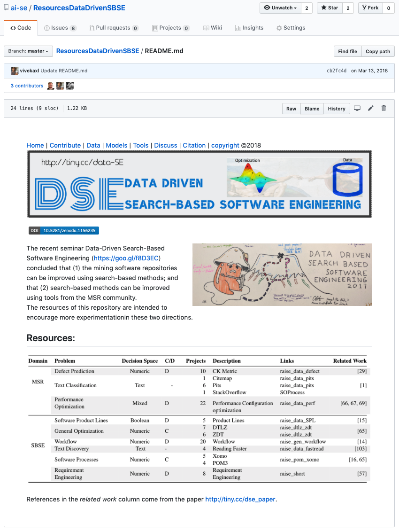Screen dimensions: 399x532
Task: Click the repository book icon beside ai-se
Action: click(6, 8)
